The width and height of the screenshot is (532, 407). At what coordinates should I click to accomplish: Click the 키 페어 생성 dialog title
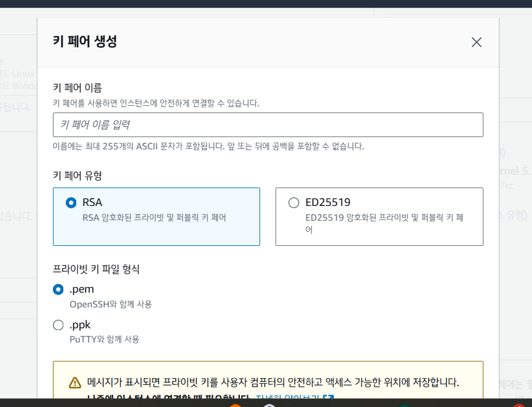tap(85, 42)
